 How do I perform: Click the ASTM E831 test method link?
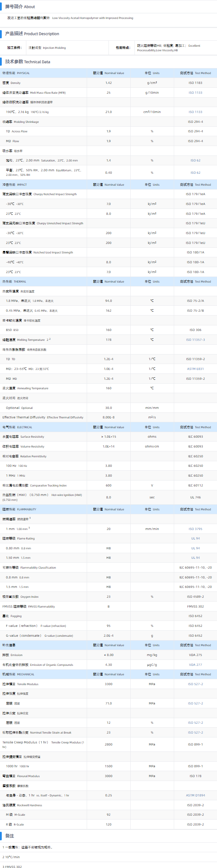click(195, 369)
